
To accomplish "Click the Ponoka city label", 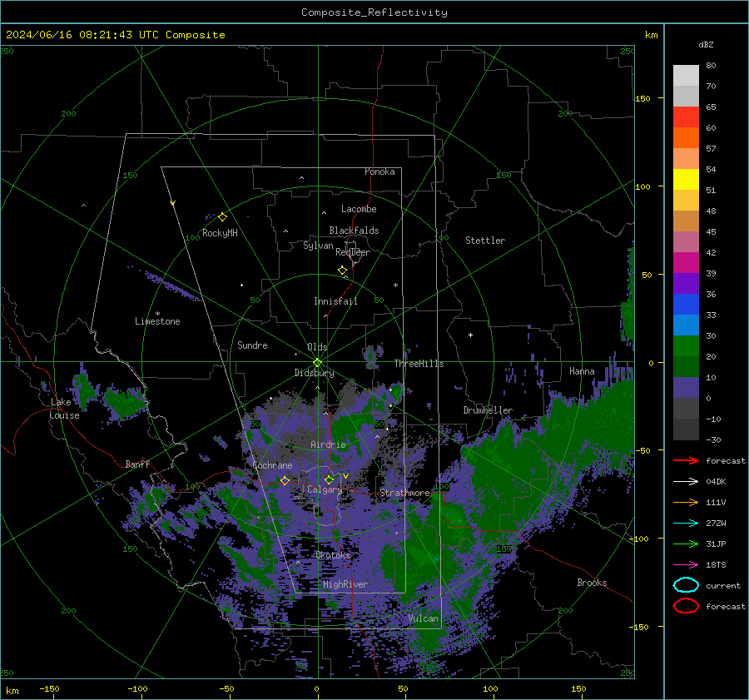I will click(379, 171).
